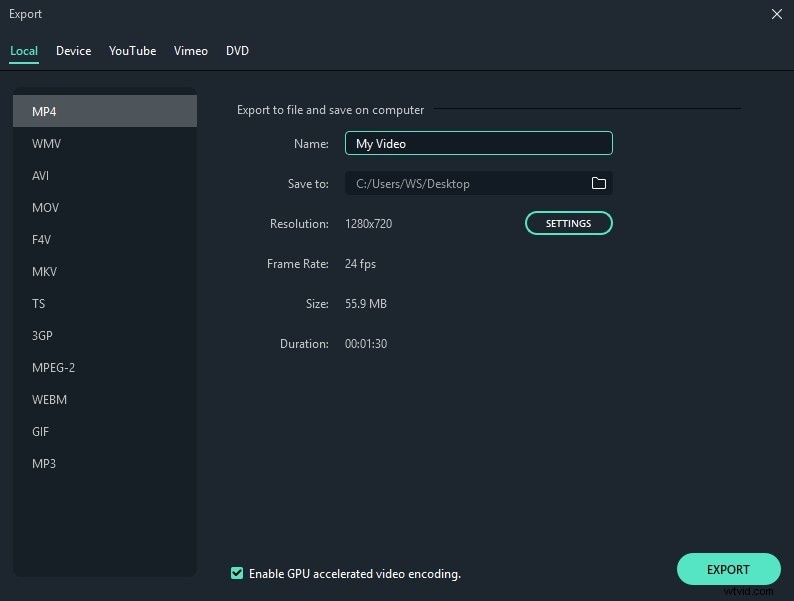Screen dimensions: 794x601
Task: Select MP3 audio format
Action: [105, 463]
